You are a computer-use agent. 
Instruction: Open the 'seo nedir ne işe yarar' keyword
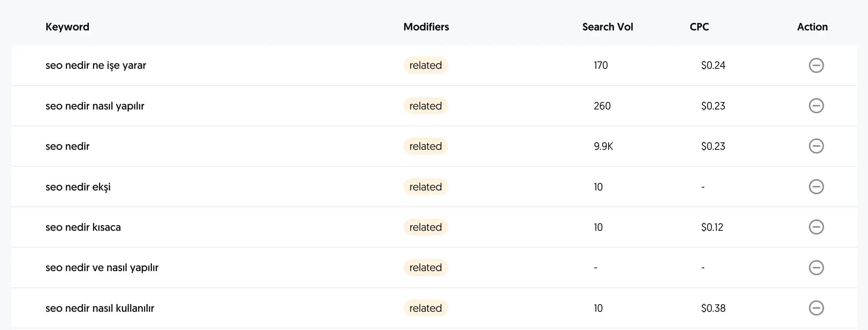[96, 65]
